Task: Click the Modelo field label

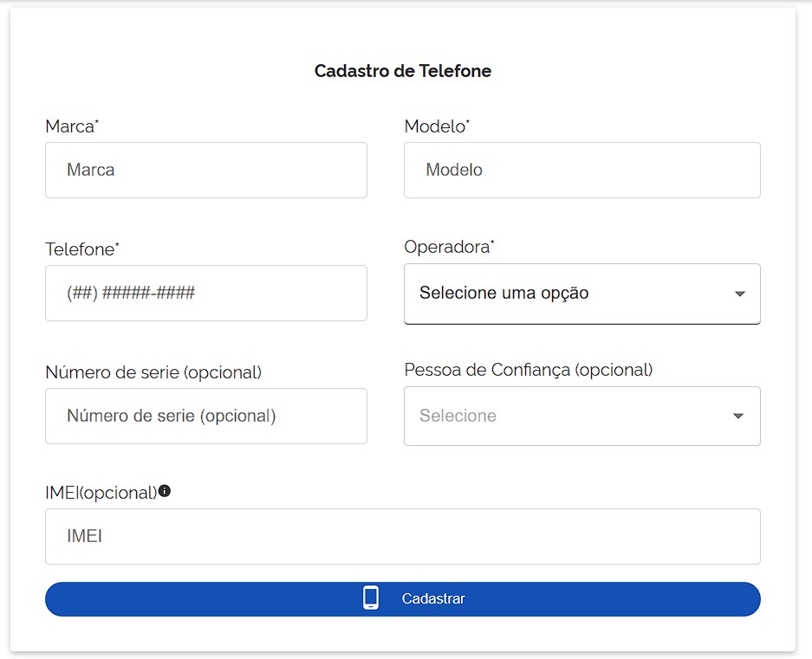Action: (x=436, y=126)
